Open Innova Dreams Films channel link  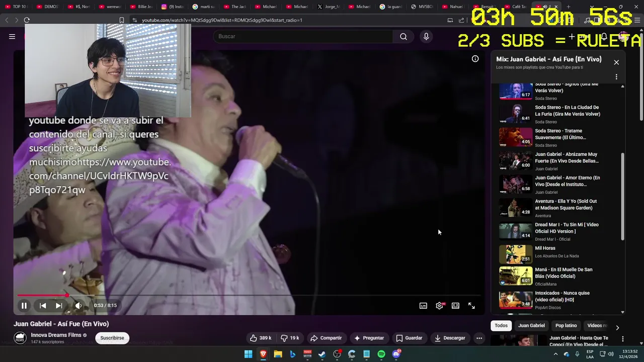click(x=56, y=335)
